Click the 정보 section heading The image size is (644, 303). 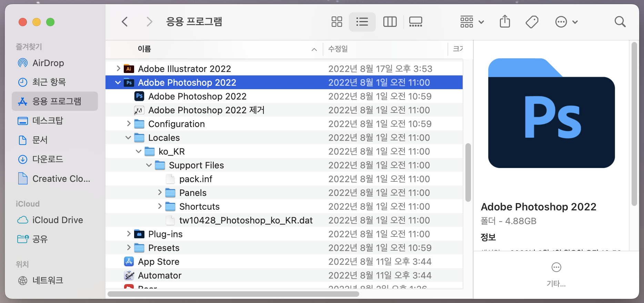pyautogui.click(x=488, y=237)
